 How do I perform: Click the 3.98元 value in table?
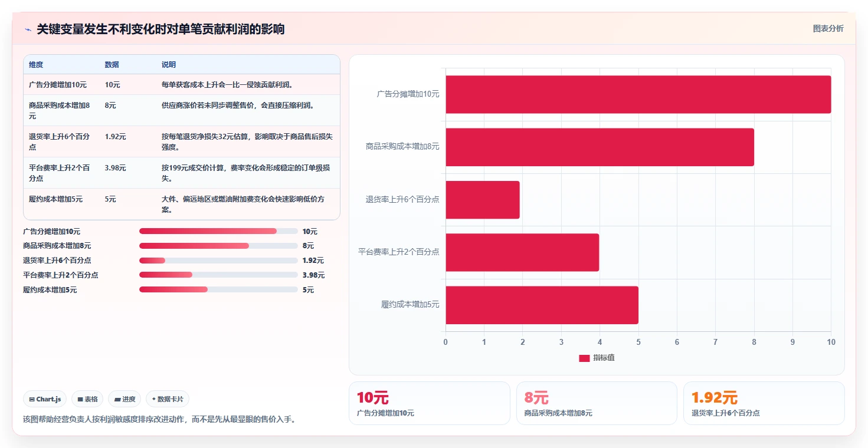[x=116, y=168]
